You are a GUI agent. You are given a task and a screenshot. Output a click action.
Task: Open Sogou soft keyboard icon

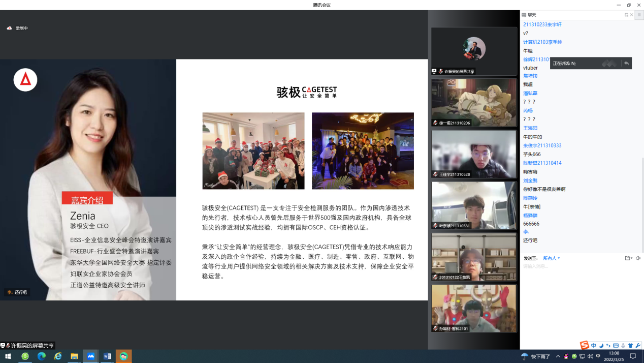616,346
